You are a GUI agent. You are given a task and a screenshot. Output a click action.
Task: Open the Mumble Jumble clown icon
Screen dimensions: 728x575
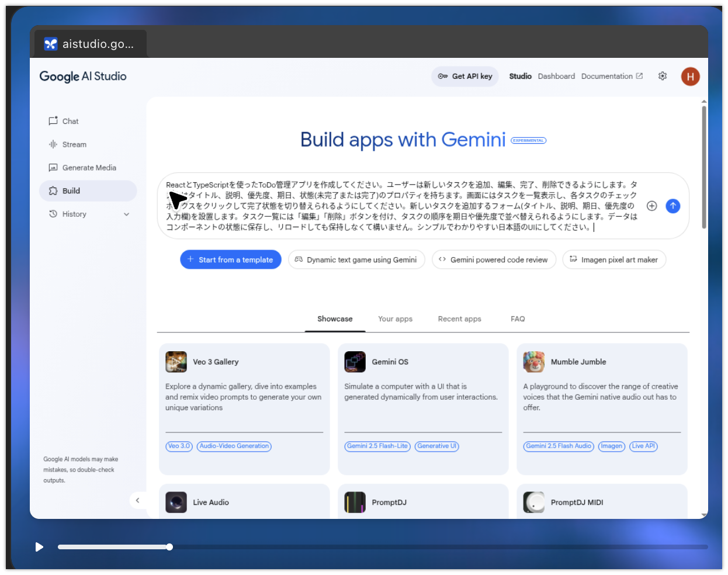pos(534,362)
